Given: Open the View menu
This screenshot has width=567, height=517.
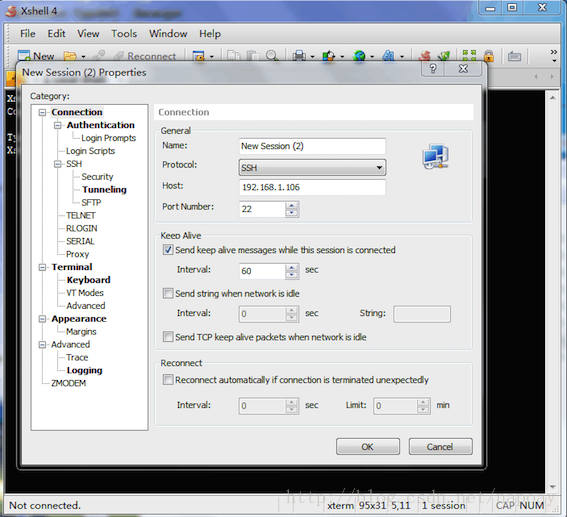Looking at the screenshot, I should 88,34.
